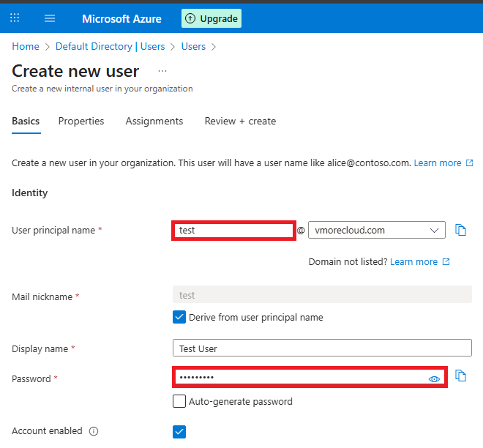Switch to the Assignments tab
Image resolution: width=483 pixels, height=448 pixels.
154,121
